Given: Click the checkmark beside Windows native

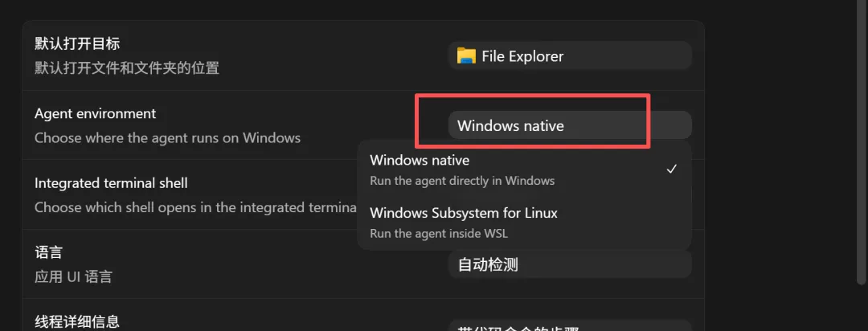Looking at the screenshot, I should pyautogui.click(x=671, y=170).
